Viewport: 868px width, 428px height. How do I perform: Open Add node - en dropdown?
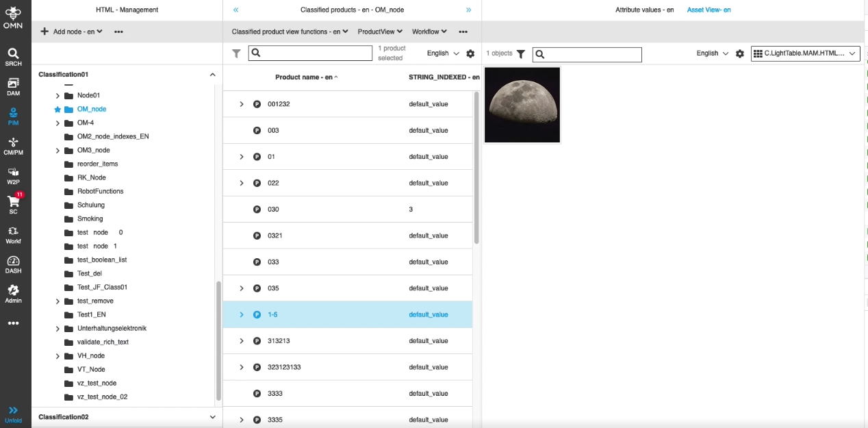click(72, 32)
